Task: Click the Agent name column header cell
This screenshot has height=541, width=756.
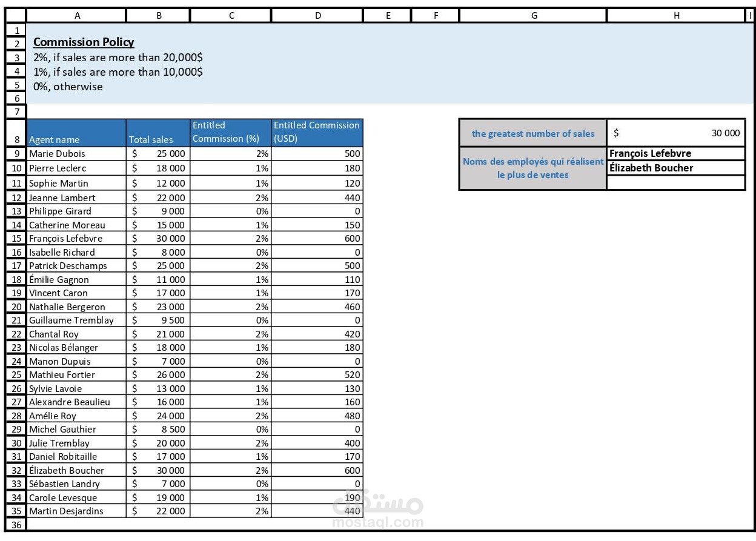Action: (77, 133)
